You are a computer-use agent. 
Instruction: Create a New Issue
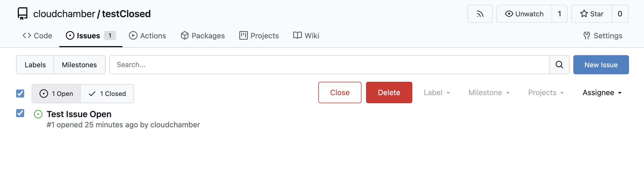click(601, 65)
